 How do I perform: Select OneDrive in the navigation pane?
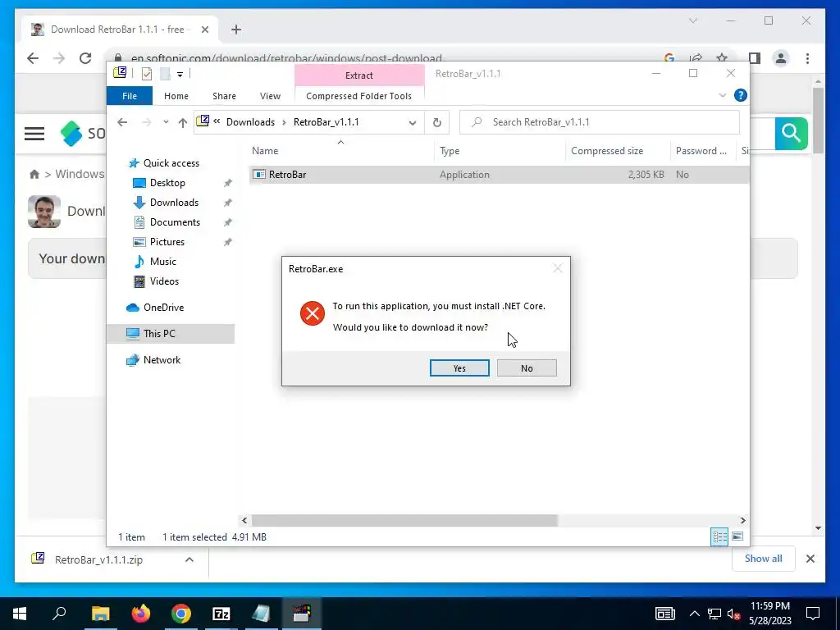[x=163, y=308]
